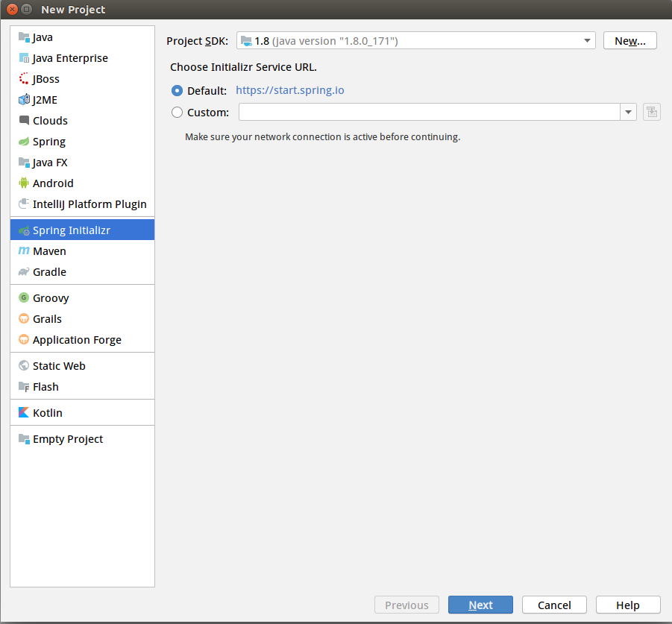Close the New Project dialog
672x624 pixels.
(13, 9)
